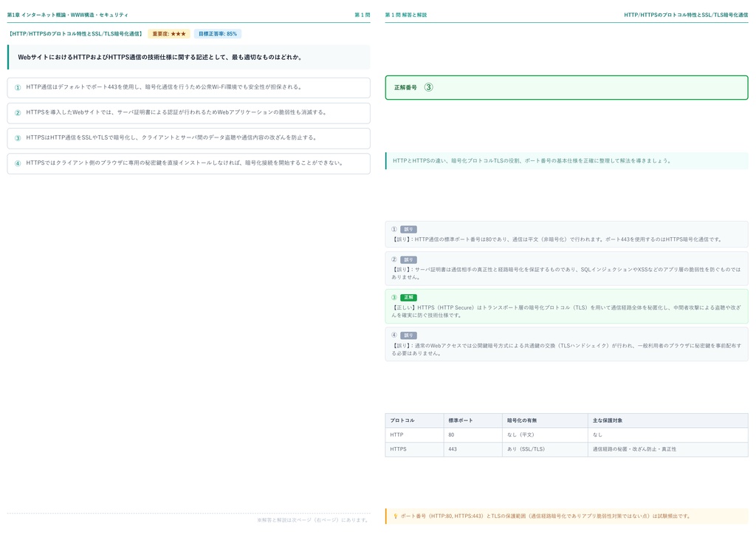The height and width of the screenshot is (535, 756).
Task: Click the green 正解 badge in explanation ③
Action: (408, 298)
